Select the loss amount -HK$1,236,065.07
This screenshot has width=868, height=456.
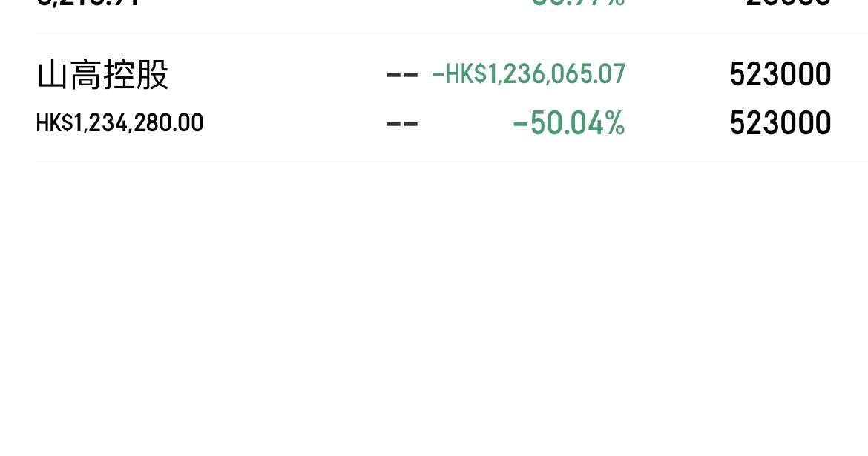click(x=528, y=74)
